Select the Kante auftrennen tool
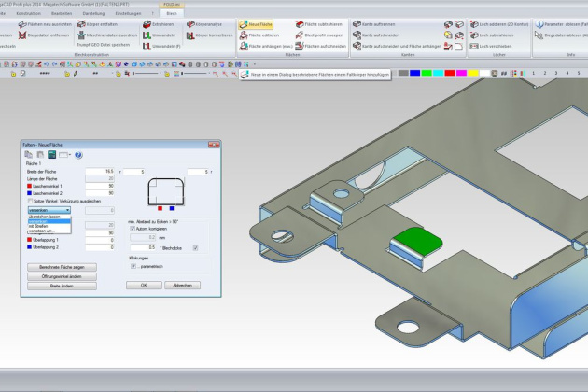 click(x=379, y=22)
